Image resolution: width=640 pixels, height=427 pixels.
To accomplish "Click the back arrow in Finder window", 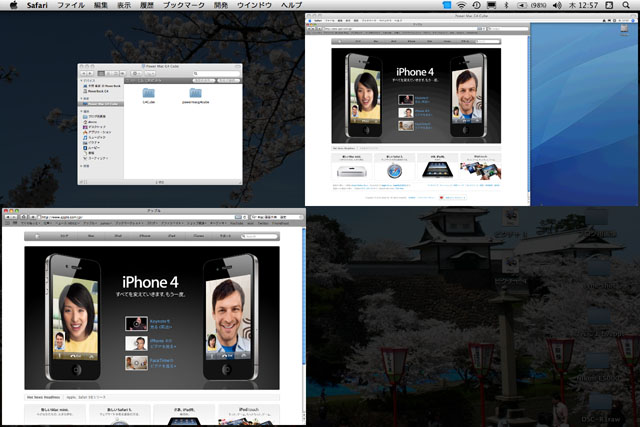I will pyautogui.click(x=84, y=73).
